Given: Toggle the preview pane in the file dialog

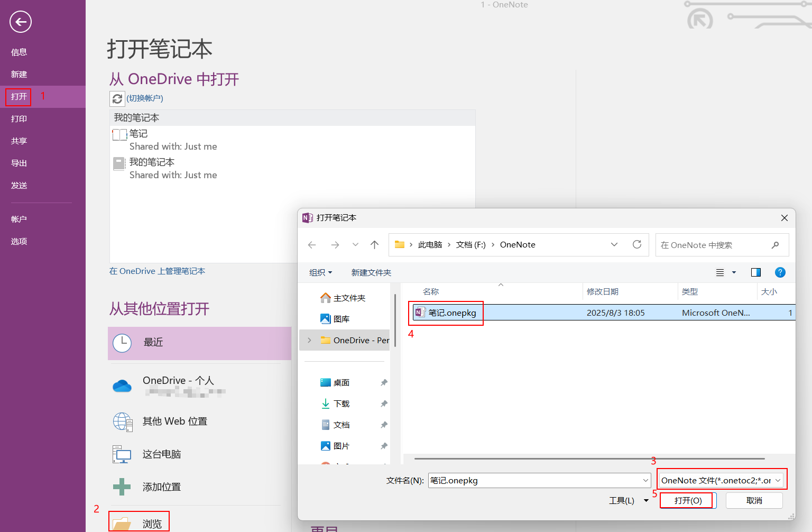Looking at the screenshot, I should (755, 272).
